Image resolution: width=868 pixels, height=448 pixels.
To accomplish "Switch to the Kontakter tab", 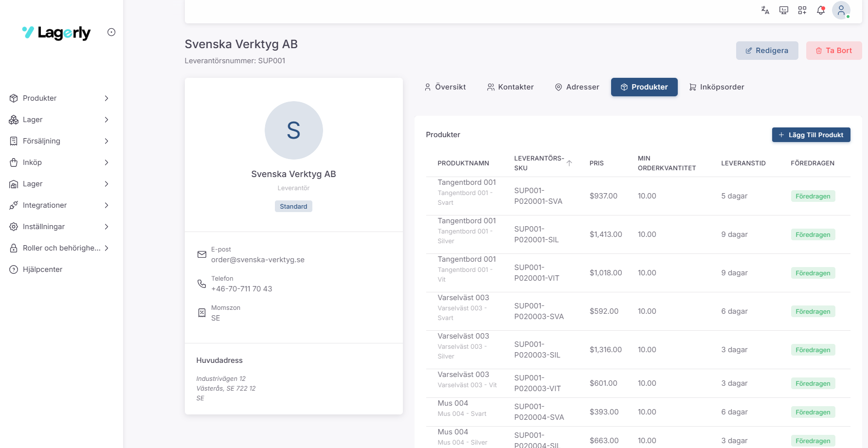I will coord(510,87).
